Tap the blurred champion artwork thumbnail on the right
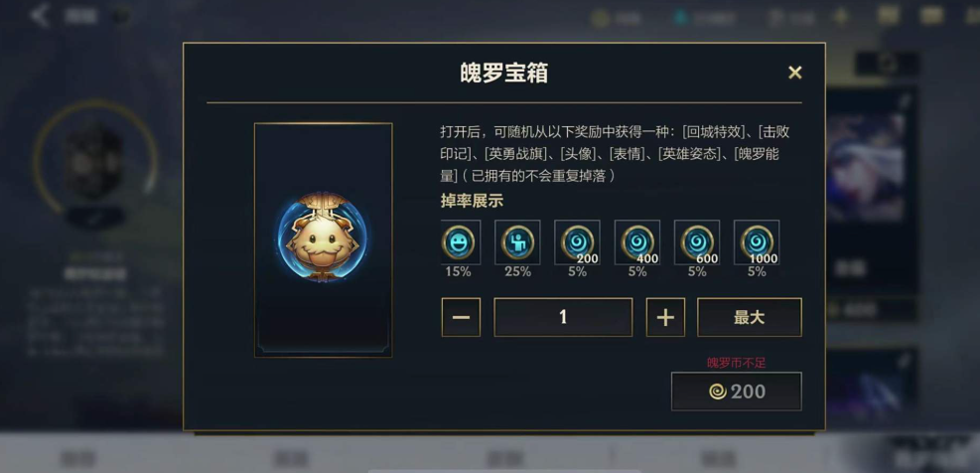980x473 pixels. pyautogui.click(x=865, y=168)
